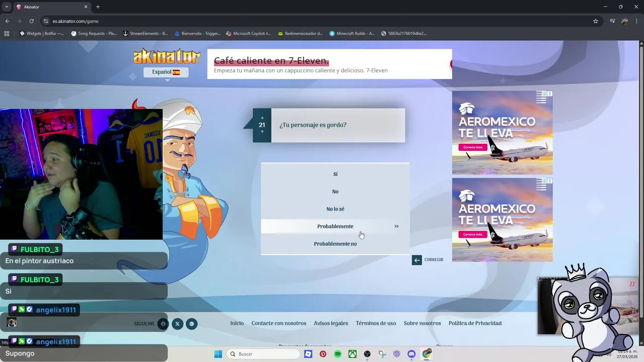Open a new browser tab
The width and height of the screenshot is (644, 362).
(98, 7)
